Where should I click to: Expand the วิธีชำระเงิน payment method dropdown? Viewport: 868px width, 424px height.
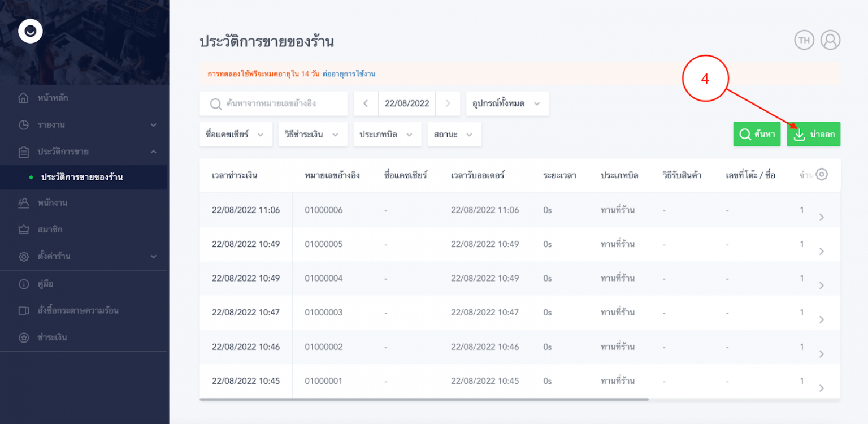click(313, 134)
